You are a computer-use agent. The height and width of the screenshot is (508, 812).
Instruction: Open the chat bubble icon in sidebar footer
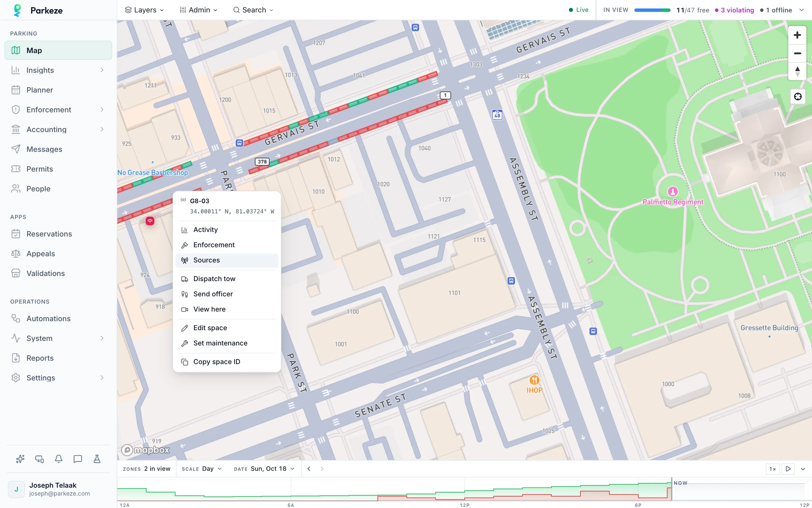[78, 459]
